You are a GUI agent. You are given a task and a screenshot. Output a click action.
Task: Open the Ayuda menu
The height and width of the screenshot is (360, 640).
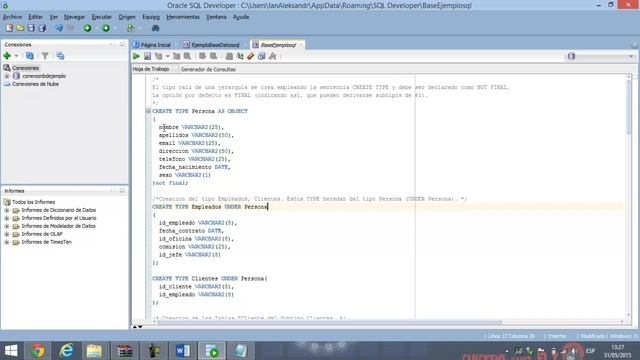pos(241,17)
